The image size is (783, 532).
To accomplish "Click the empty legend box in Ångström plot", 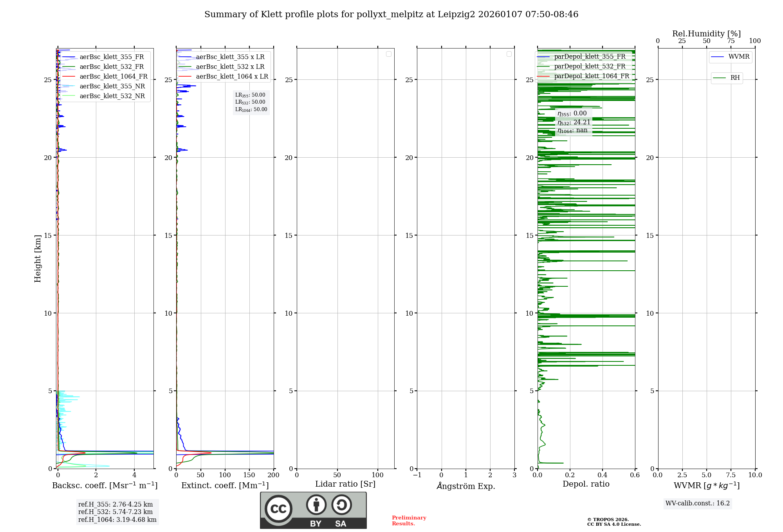I will click(509, 54).
